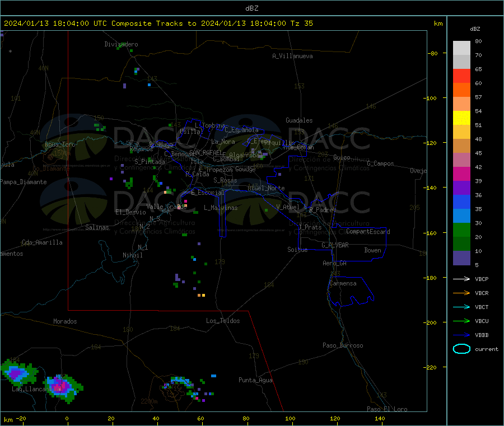
Task: Click the G_Campos map label
Action: point(380,163)
